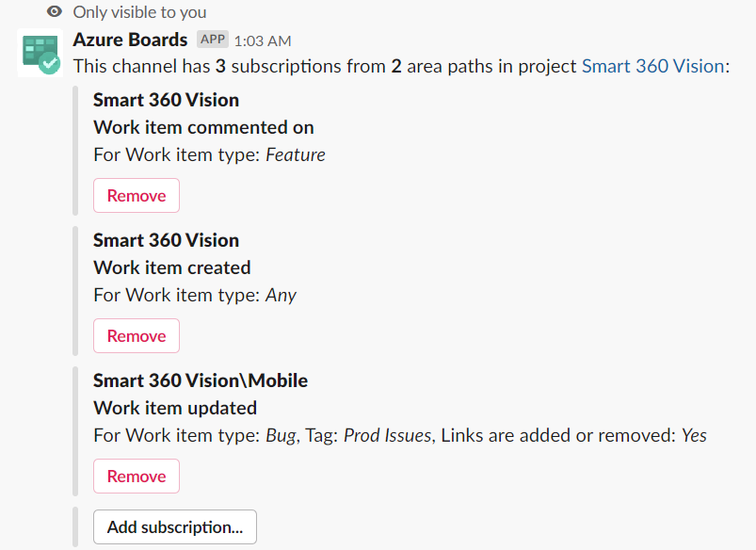Click the 'Azure Boards' sender name
The height and width of the screenshot is (550, 756).
(x=130, y=40)
